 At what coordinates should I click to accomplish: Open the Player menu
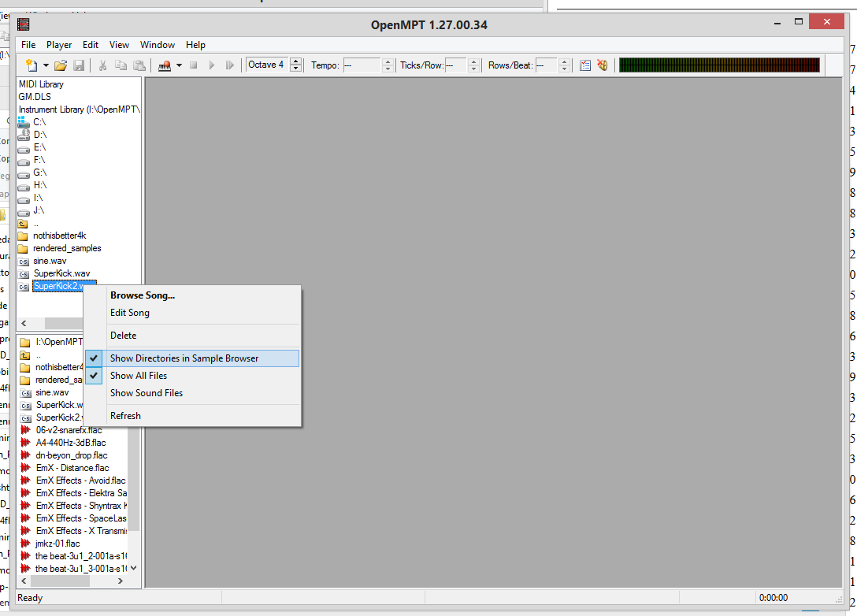59,45
